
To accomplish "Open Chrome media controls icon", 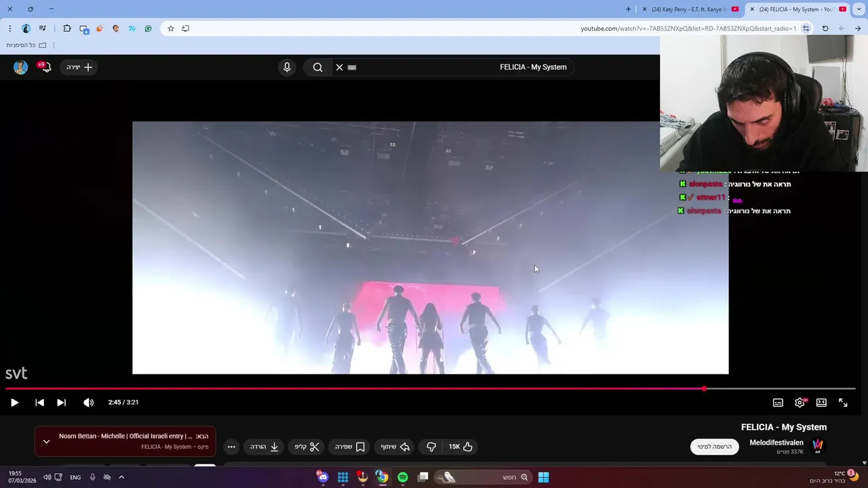I will [x=42, y=28].
